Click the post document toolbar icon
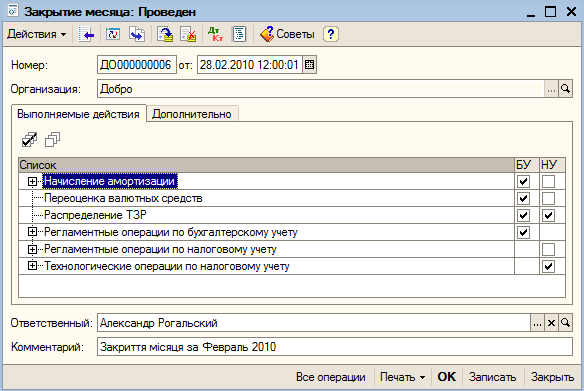 coord(165,34)
